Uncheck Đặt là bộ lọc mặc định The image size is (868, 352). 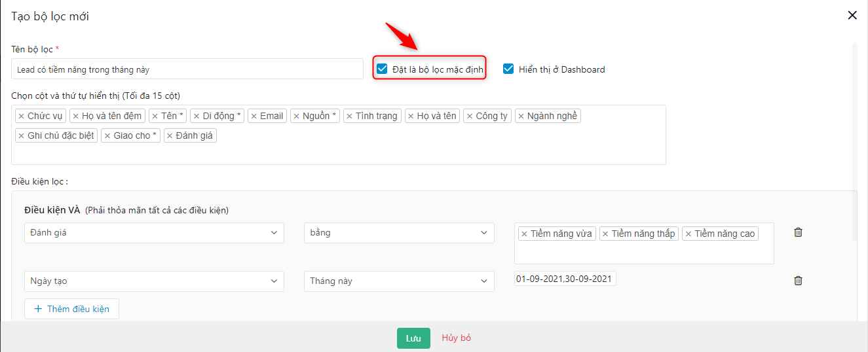pyautogui.click(x=382, y=69)
